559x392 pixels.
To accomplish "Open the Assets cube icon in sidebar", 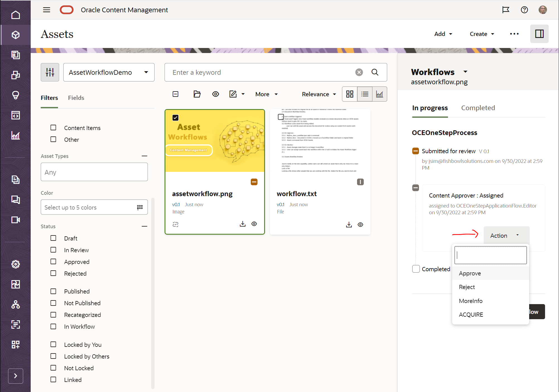I will 16,35.
